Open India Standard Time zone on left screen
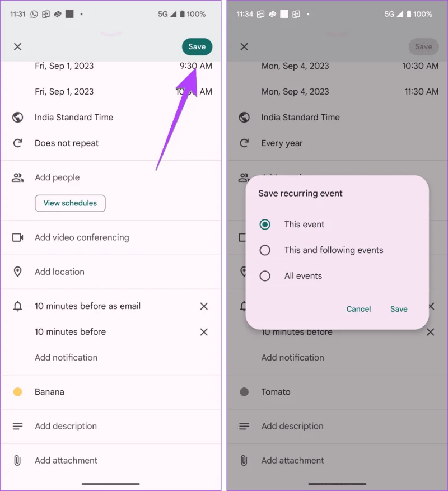The height and width of the screenshot is (491, 448). click(74, 118)
